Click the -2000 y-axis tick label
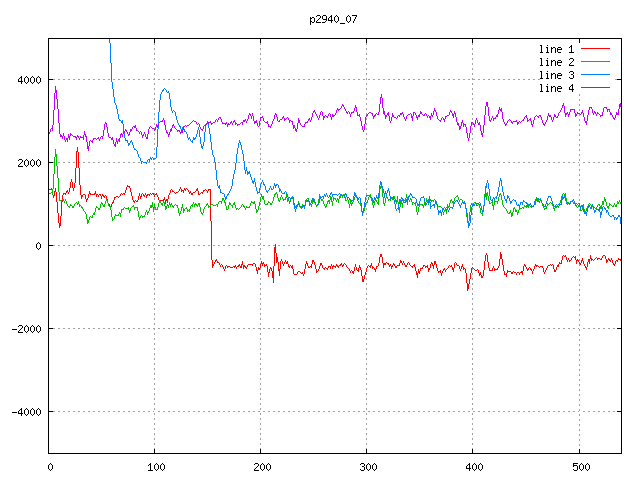The width and height of the screenshot is (640, 480). [25, 329]
